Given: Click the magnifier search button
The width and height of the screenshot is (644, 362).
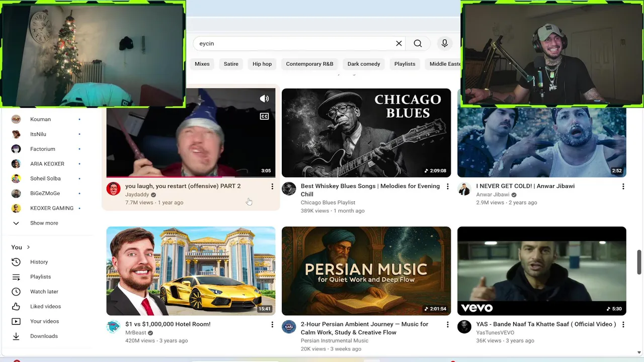Looking at the screenshot, I should pyautogui.click(x=418, y=43).
